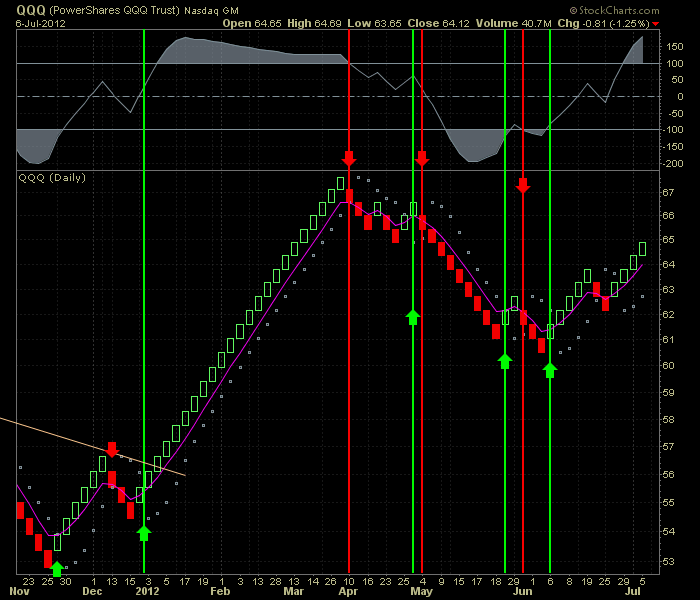The width and height of the screenshot is (700, 600).
Task: Click the red down triangle beside Chg
Action: coord(655,24)
